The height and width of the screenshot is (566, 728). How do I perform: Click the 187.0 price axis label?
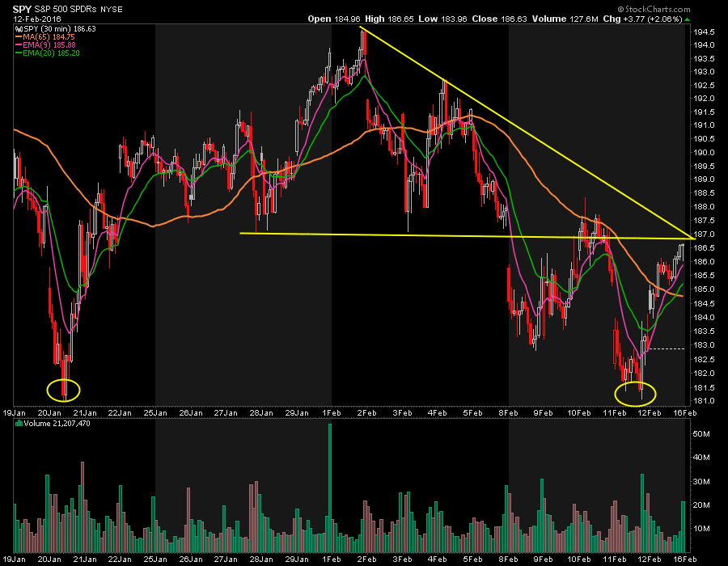click(704, 234)
